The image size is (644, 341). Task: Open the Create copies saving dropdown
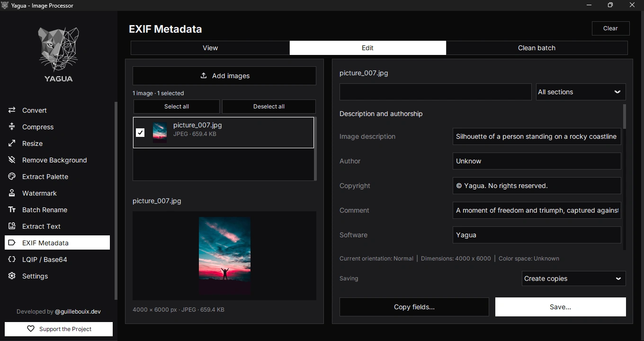click(x=573, y=278)
